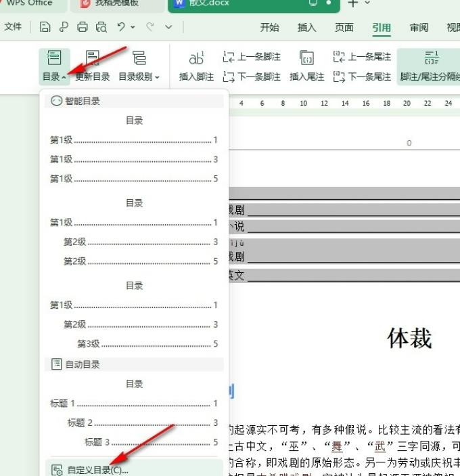This screenshot has width=460, height=476.
Task: Click ruler mark 20
Action: (407, 103)
